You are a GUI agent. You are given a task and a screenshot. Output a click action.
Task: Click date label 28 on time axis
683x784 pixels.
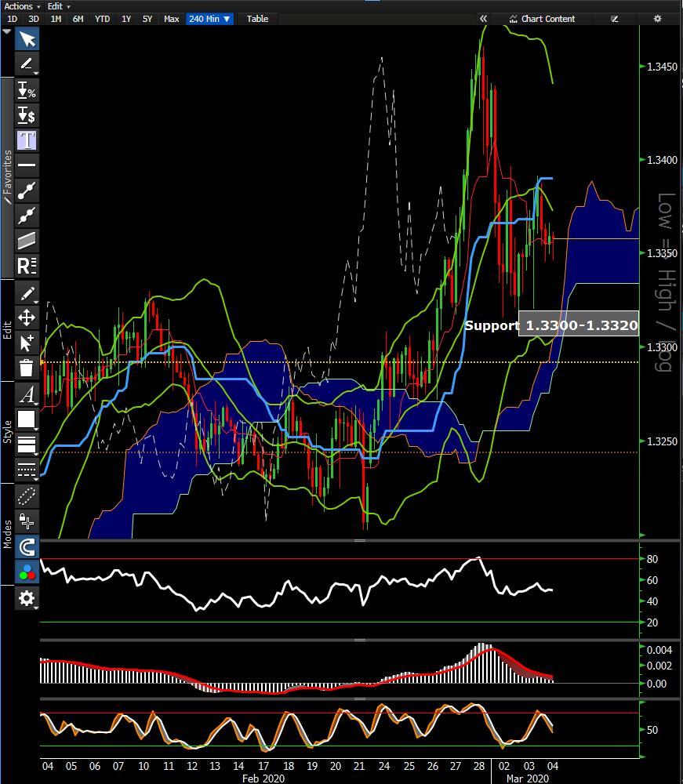[479, 766]
